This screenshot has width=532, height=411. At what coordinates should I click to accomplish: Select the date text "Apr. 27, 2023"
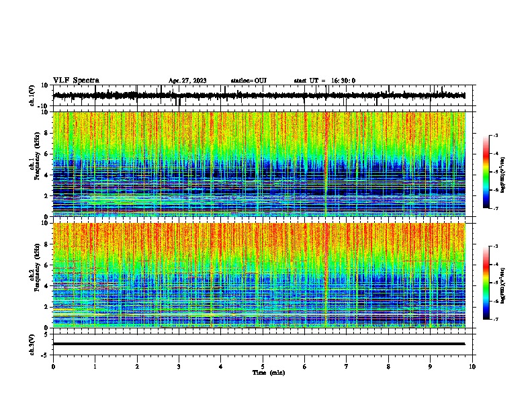coord(187,81)
